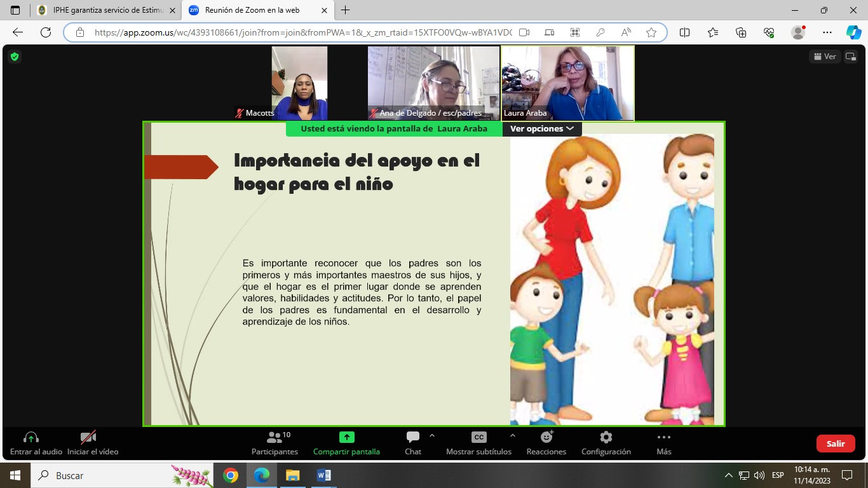This screenshot has width=868, height=488.
Task: Click the Más three-dots icon
Action: point(663,437)
